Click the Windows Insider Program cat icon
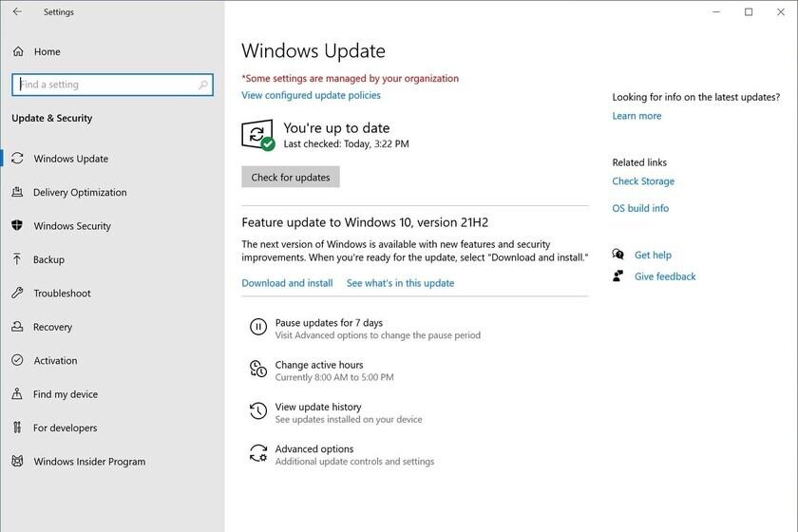This screenshot has width=798, height=532. click(x=17, y=462)
